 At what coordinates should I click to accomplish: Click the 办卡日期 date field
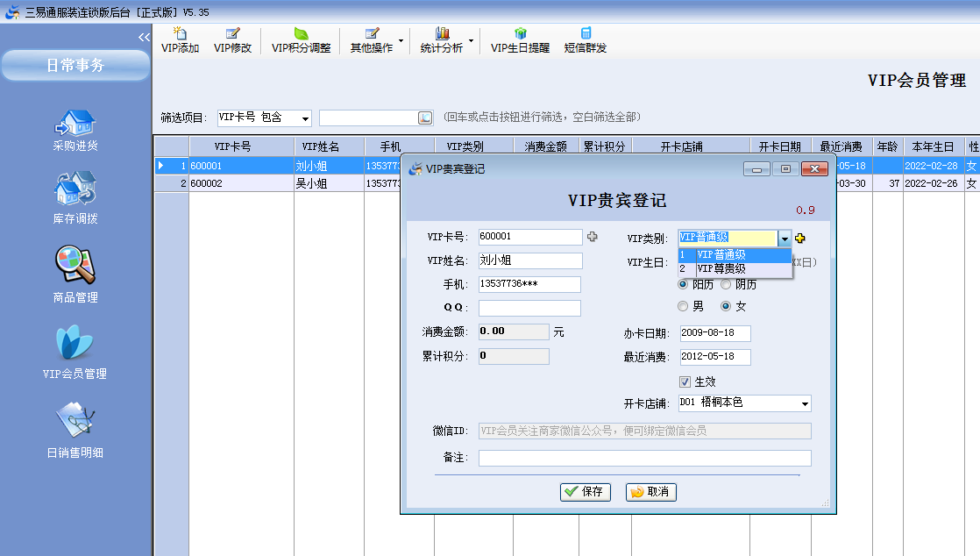point(715,333)
